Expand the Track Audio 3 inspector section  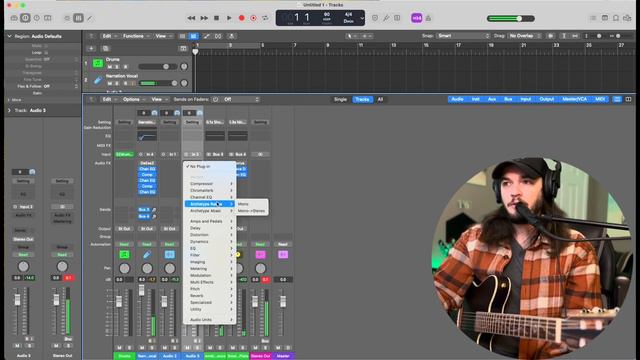[x=9, y=110]
